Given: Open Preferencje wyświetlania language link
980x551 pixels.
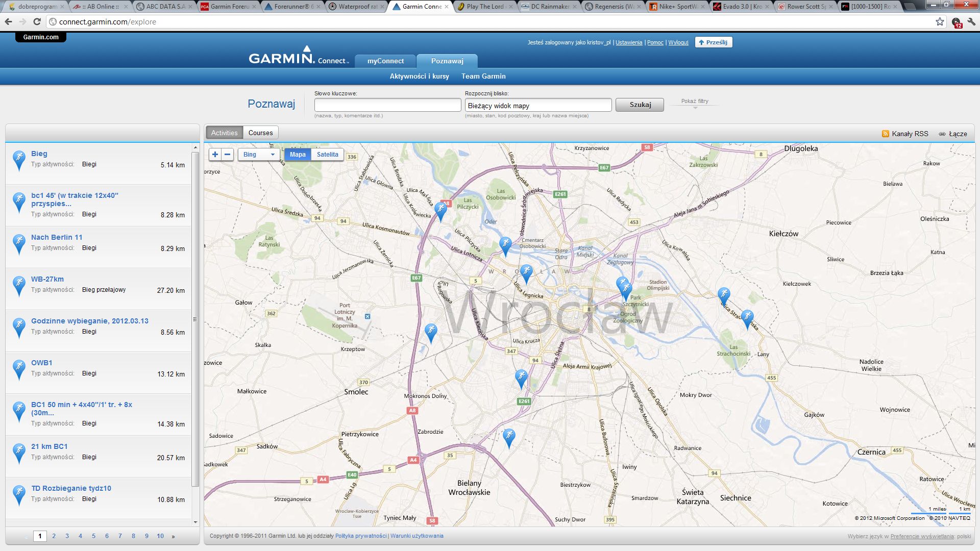Looking at the screenshot, I should click(922, 537).
